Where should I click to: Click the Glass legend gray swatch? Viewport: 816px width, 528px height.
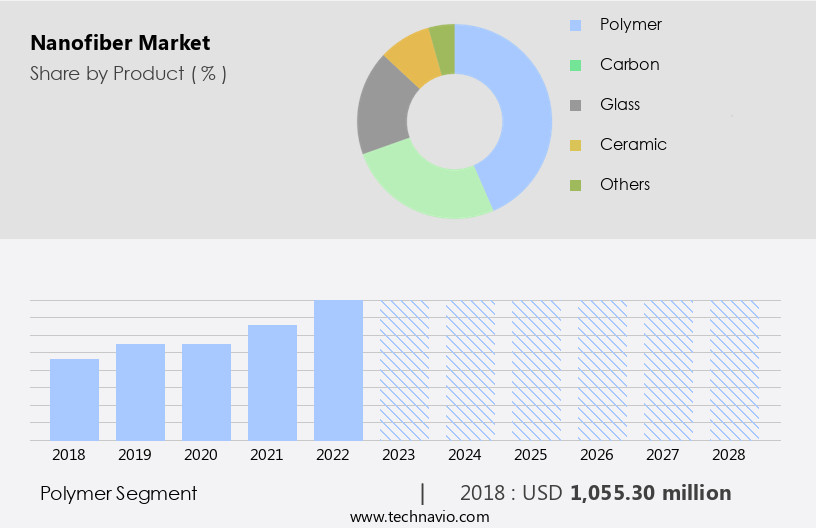click(575, 105)
